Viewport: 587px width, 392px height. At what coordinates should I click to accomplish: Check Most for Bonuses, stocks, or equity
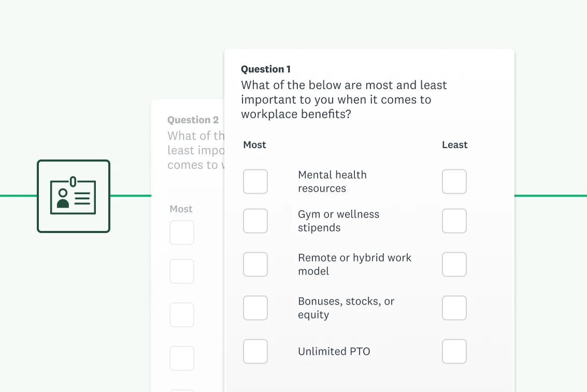(x=255, y=308)
